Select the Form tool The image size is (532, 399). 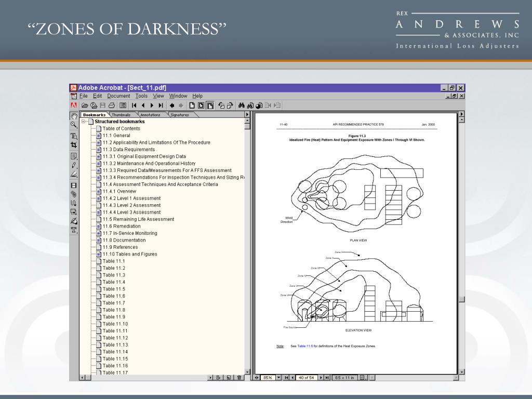[74, 212]
